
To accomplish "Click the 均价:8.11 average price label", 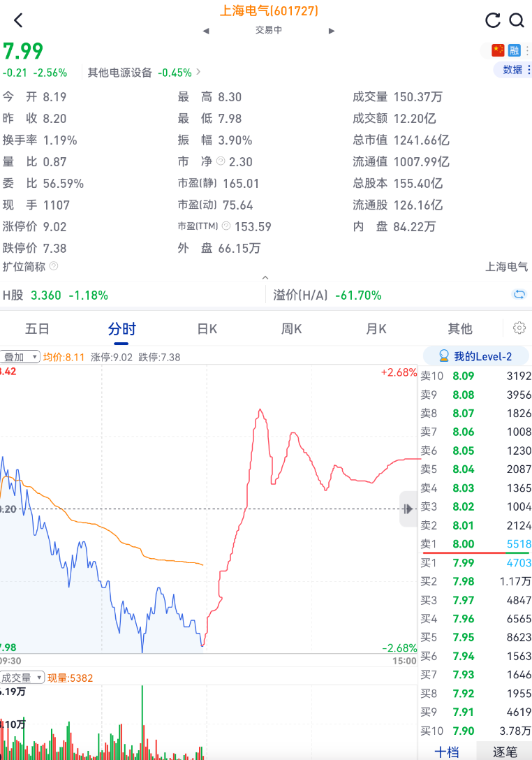I will tap(64, 357).
